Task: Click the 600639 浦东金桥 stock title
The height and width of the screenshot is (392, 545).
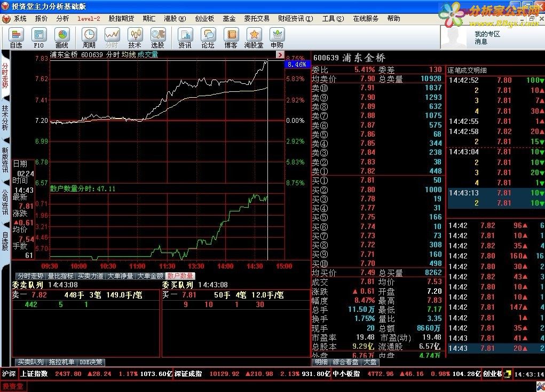Action: [x=349, y=58]
